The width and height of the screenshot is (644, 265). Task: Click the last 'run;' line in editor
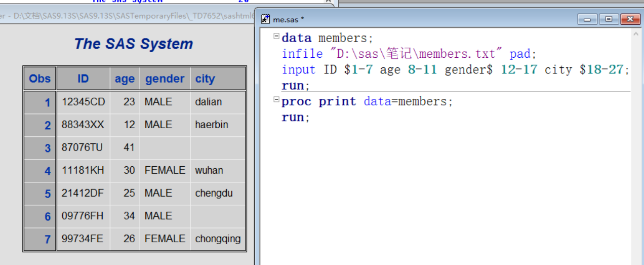click(295, 118)
